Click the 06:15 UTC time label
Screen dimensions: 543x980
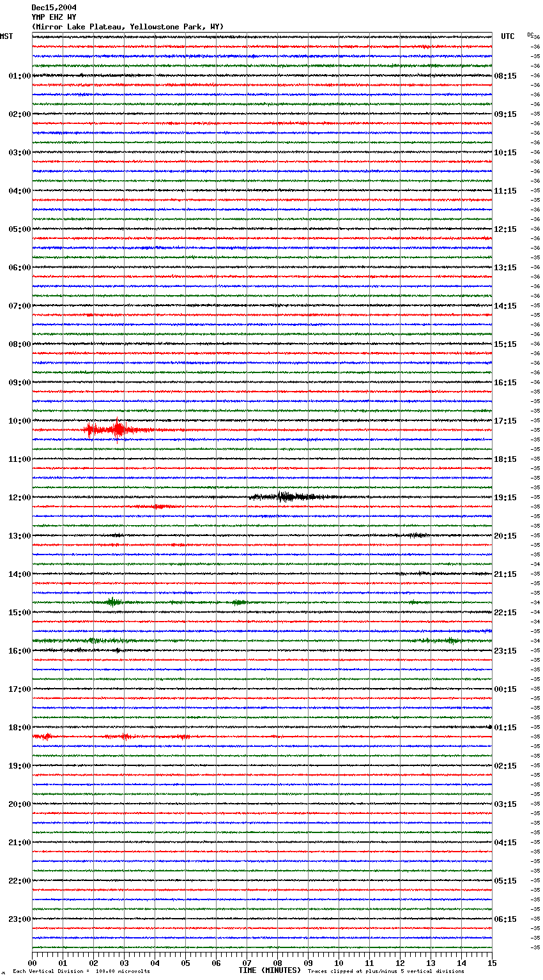coord(505,919)
